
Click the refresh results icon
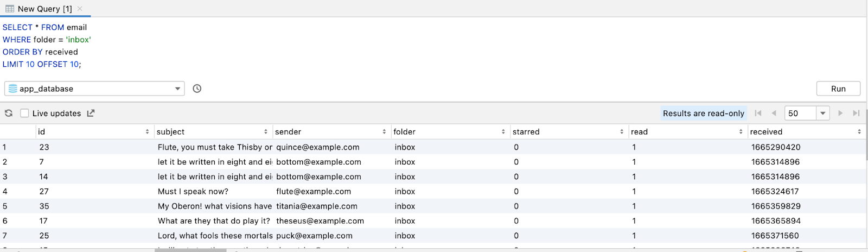[x=9, y=113]
